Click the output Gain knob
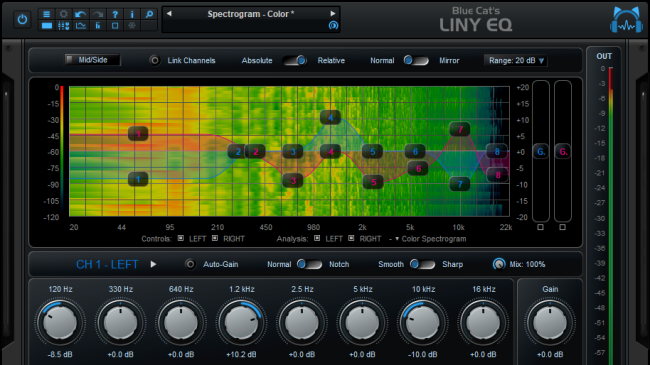 click(x=550, y=323)
